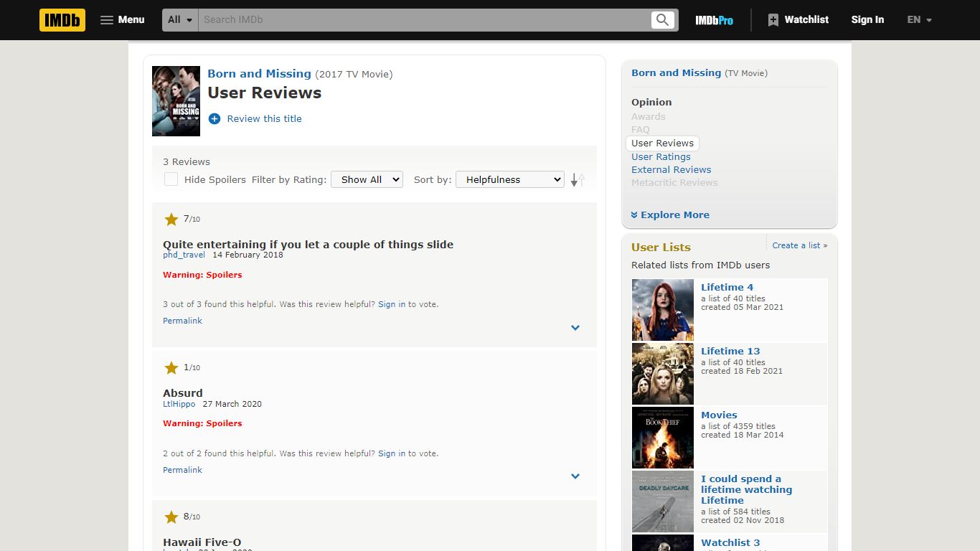Click the '14 February 2018' review date
This screenshot has height=551, width=980.
point(248,255)
